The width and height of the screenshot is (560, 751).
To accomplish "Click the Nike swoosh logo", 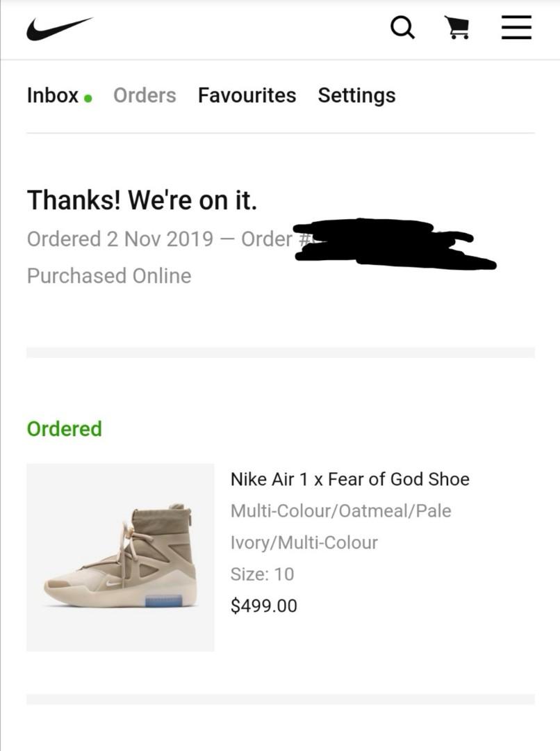I will coord(59,29).
